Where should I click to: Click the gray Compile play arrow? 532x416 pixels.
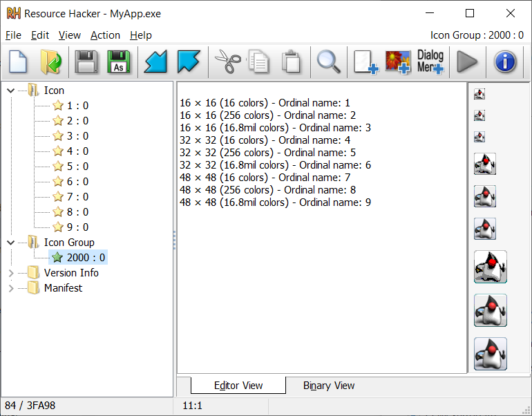467,62
